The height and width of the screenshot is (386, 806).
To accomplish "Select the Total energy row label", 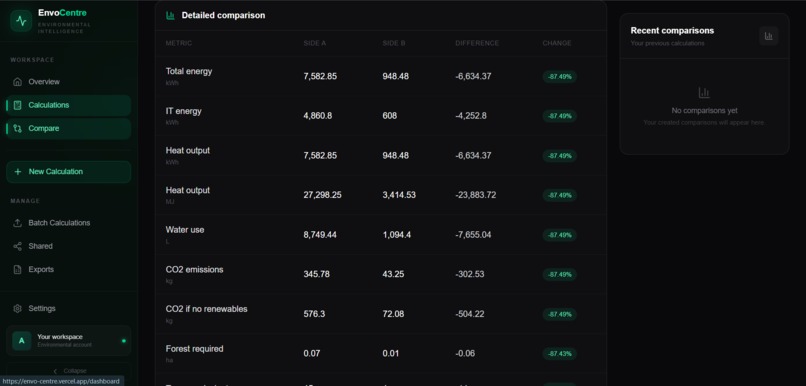I will [x=189, y=71].
